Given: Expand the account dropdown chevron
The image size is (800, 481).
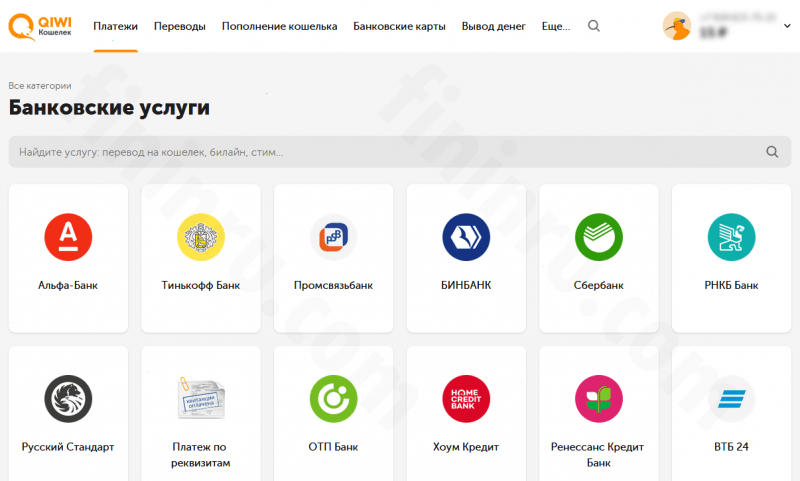Looking at the screenshot, I should [x=787, y=26].
